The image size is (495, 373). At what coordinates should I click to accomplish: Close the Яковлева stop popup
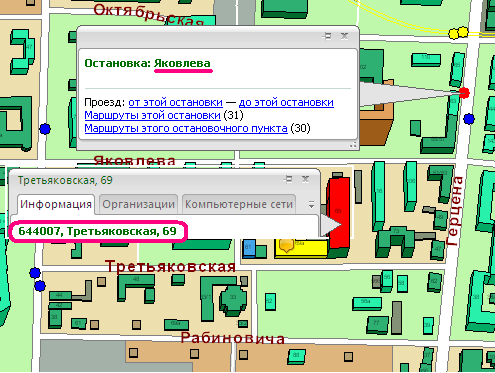click(345, 36)
